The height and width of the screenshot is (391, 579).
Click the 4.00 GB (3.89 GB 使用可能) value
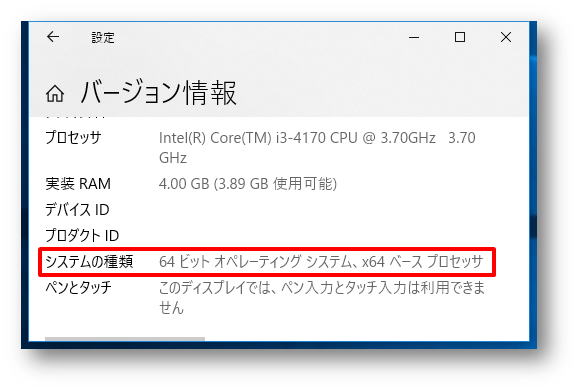coord(248,184)
